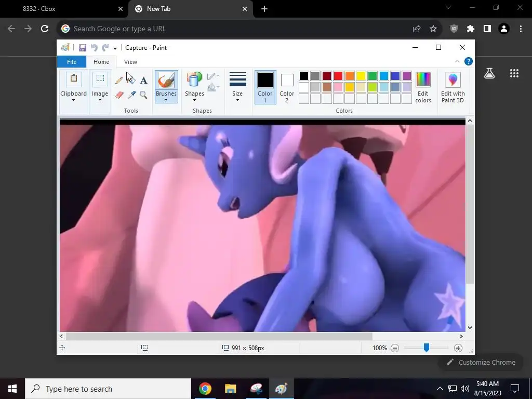Close the 8332 · Cbox tab
The height and width of the screenshot is (399, 532).
tap(121, 9)
